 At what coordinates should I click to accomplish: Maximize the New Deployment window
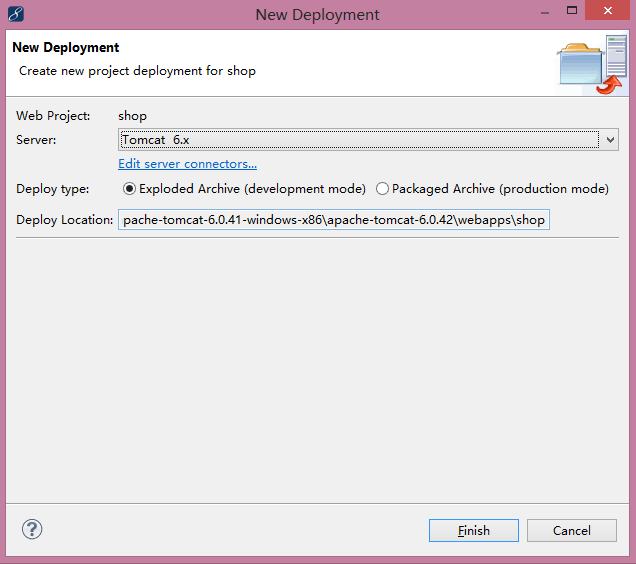[x=572, y=10]
